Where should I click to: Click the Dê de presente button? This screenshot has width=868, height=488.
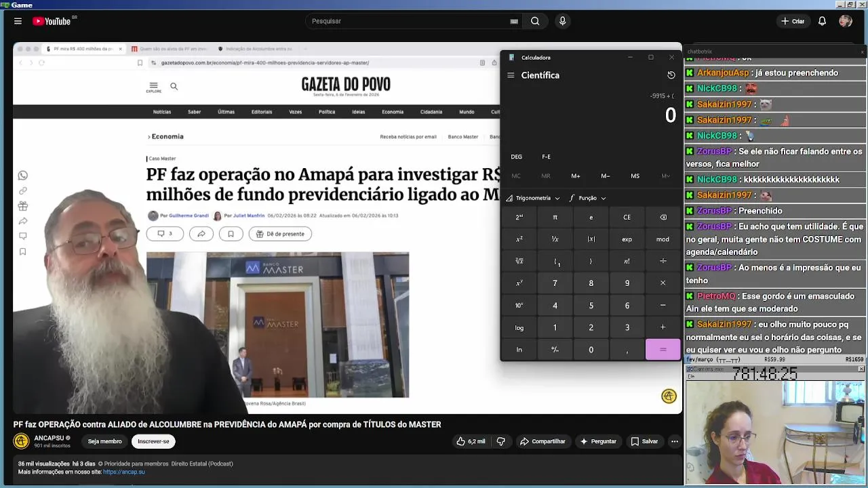pyautogui.click(x=280, y=234)
